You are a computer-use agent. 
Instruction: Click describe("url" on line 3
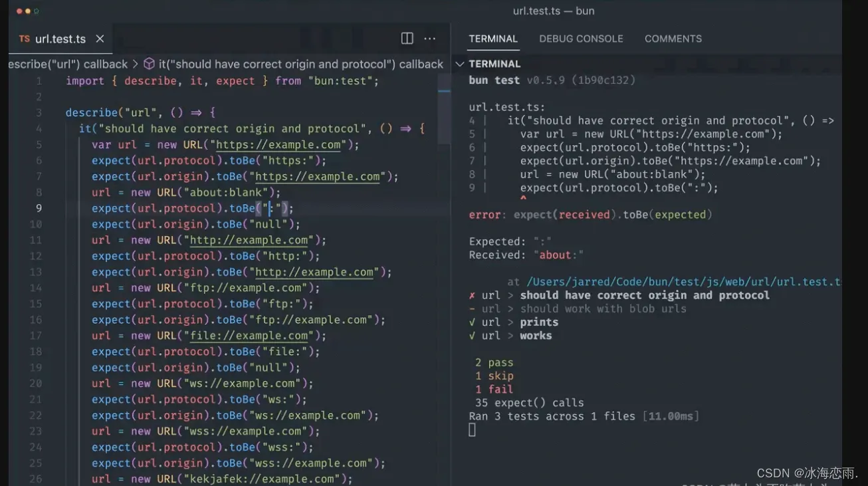pyautogui.click(x=112, y=113)
